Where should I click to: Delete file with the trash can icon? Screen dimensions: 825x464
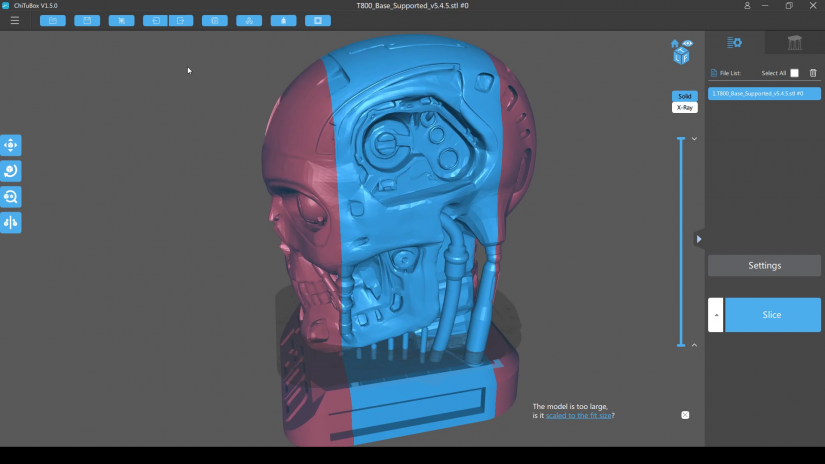tap(813, 73)
